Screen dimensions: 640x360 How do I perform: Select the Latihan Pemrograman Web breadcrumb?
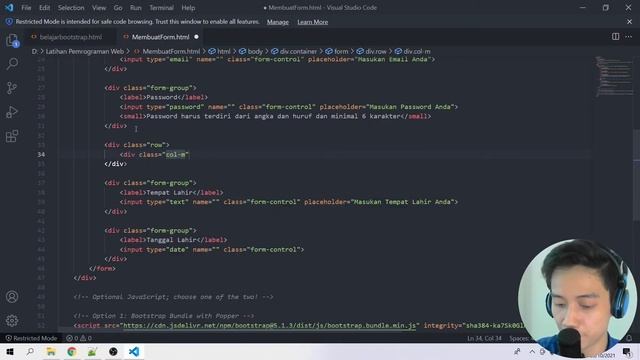pos(84,51)
